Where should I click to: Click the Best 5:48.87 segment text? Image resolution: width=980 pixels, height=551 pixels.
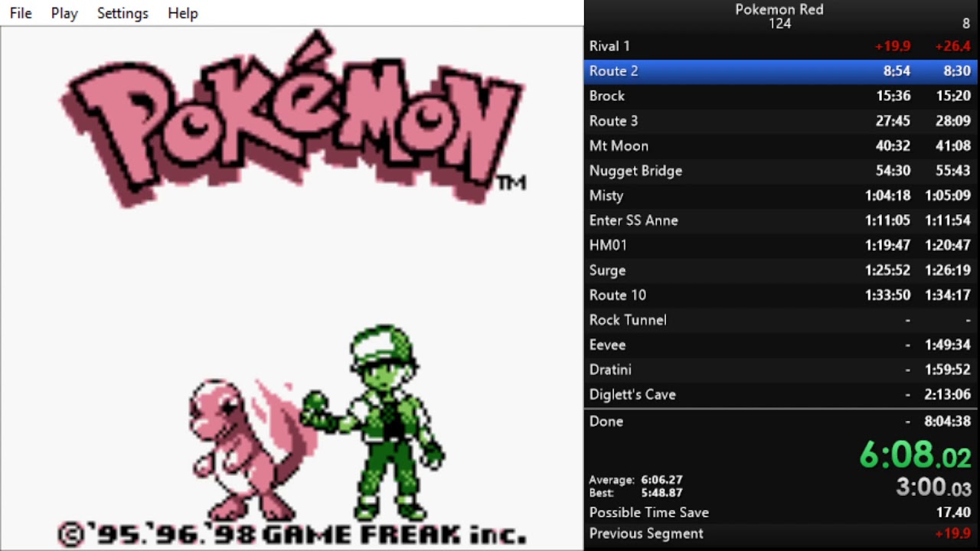click(635, 493)
